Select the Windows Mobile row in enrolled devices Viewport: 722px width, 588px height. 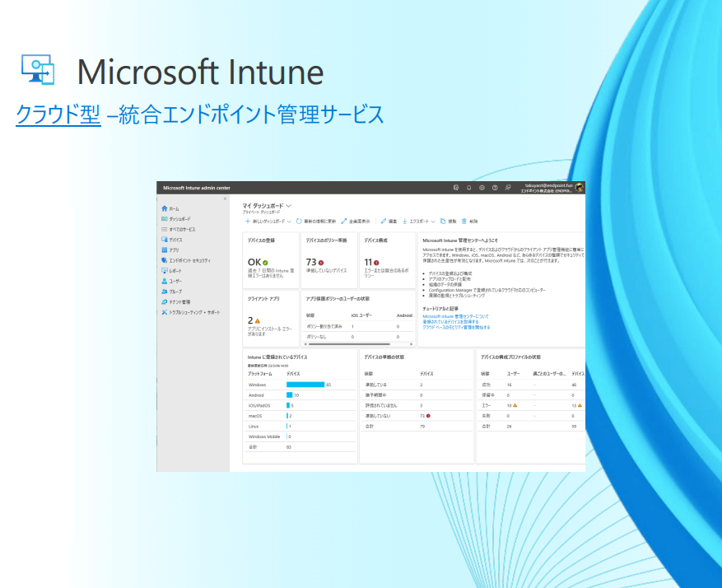300,436
